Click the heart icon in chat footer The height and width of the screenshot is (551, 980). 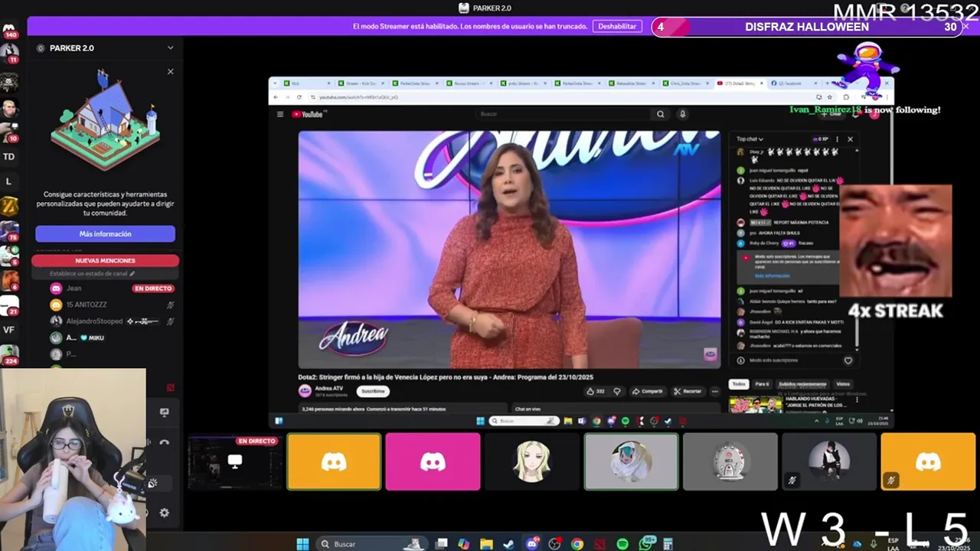848,360
